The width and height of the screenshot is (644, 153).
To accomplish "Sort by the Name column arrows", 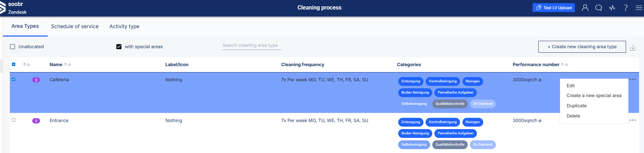I will (x=68, y=65).
